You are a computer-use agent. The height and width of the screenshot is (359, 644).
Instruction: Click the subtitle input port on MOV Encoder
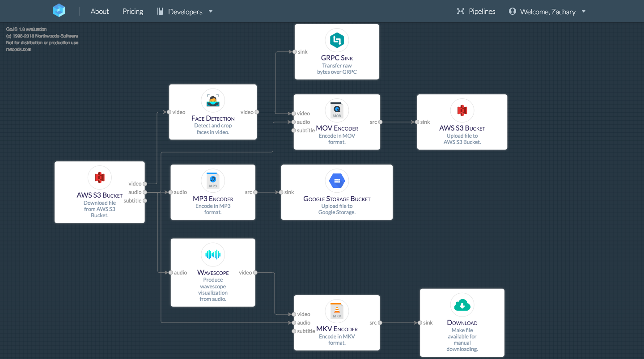293,131
